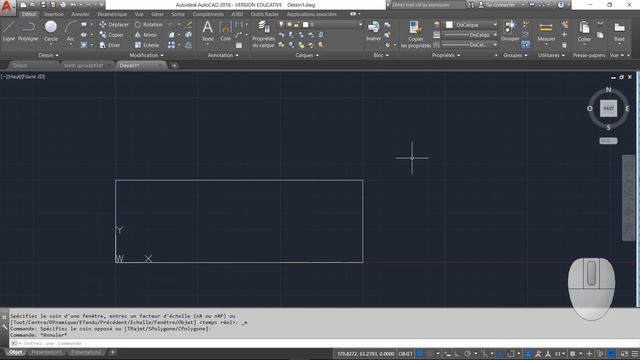
Task: Click the Insérer block button
Action: (x=373, y=31)
